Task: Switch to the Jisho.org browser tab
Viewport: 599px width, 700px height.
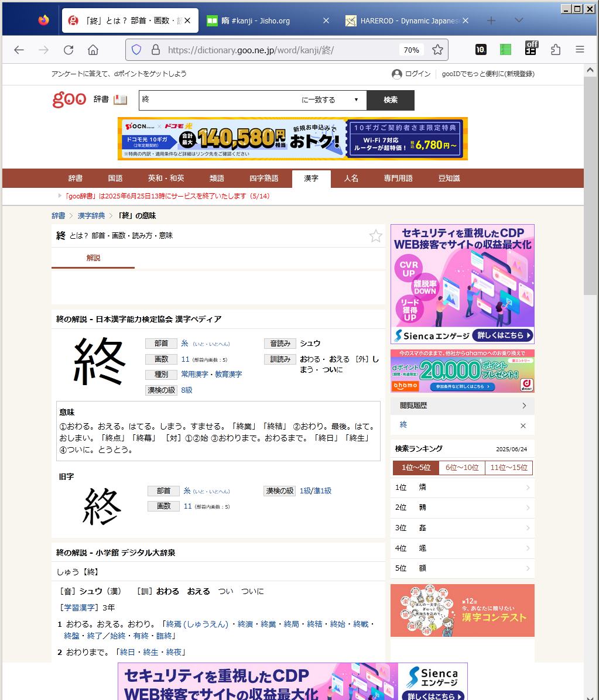Action: (263, 20)
